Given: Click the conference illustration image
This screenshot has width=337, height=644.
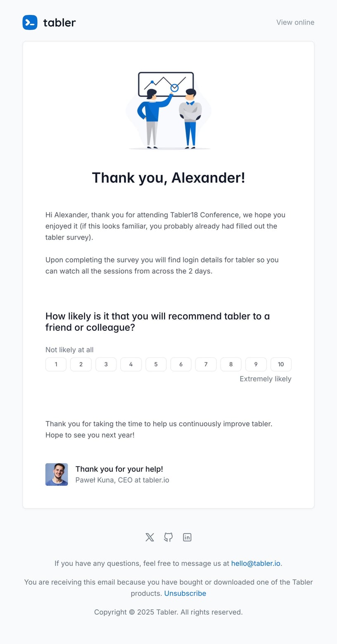Looking at the screenshot, I should (x=168, y=110).
